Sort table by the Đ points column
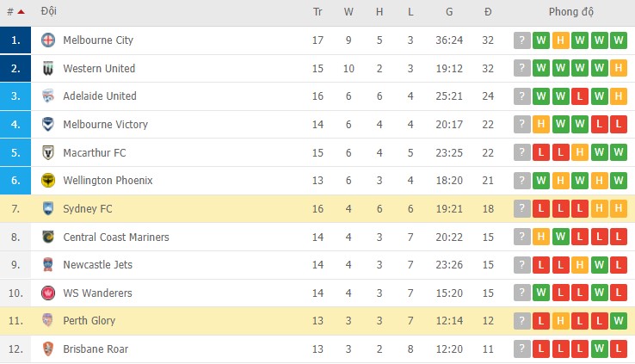Viewport: 635px width, 364px height. (488, 13)
